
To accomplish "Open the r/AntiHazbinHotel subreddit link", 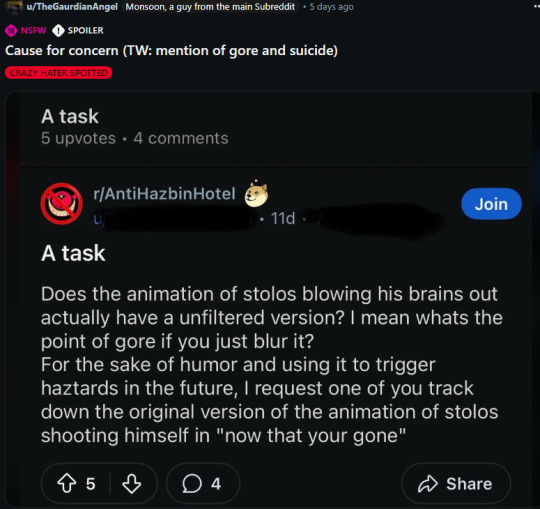I will point(165,194).
